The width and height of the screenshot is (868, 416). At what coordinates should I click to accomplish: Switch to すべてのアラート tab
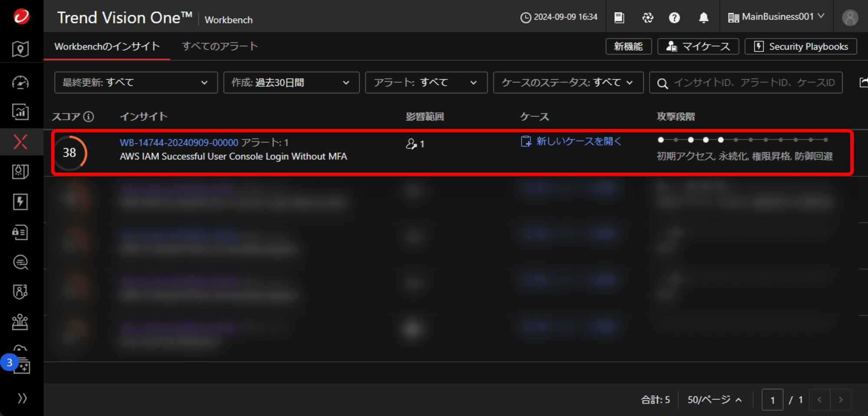point(220,46)
